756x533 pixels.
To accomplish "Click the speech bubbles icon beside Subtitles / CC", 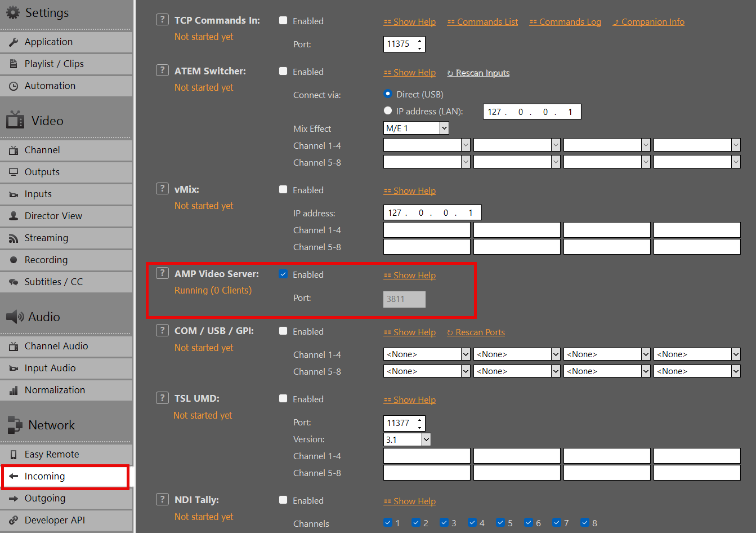I will (x=14, y=282).
